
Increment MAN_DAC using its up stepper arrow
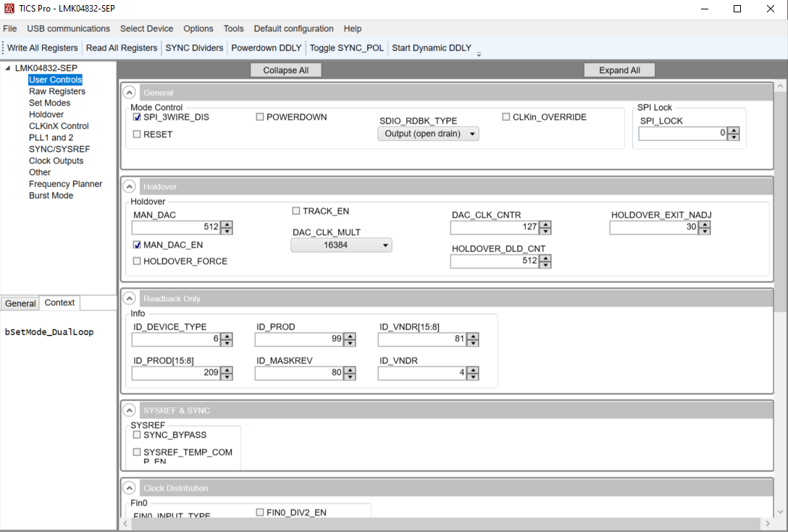click(226, 224)
